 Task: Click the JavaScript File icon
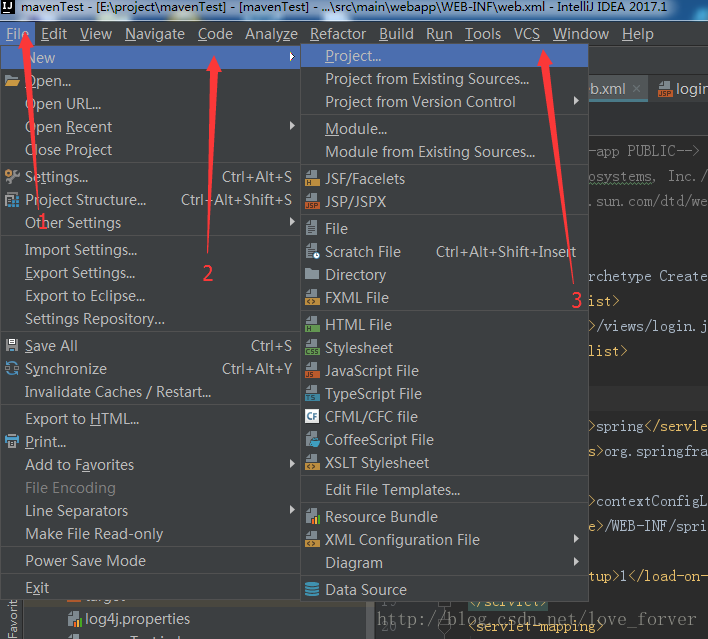312,370
